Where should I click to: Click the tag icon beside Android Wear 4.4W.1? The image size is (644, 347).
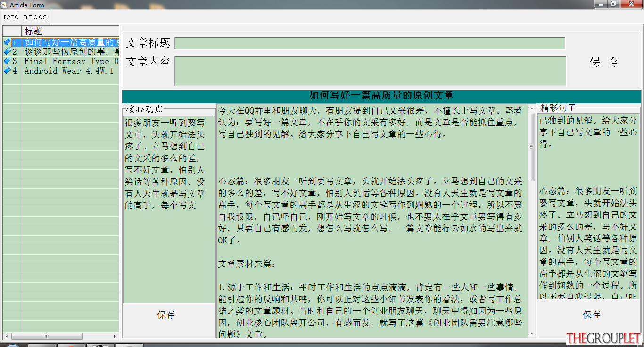point(7,71)
